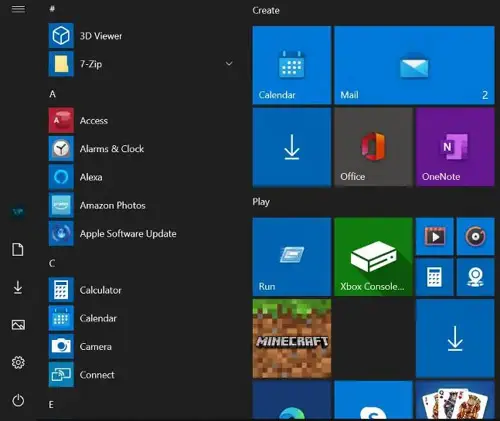Click the pending download tile in Create group
This screenshot has width=500, height=421.
coord(292,147)
